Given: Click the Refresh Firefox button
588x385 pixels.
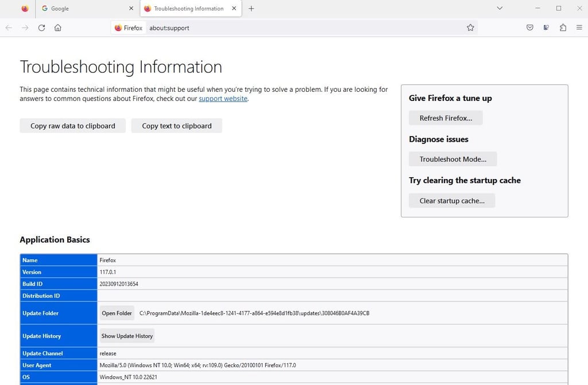Looking at the screenshot, I should tap(446, 118).
